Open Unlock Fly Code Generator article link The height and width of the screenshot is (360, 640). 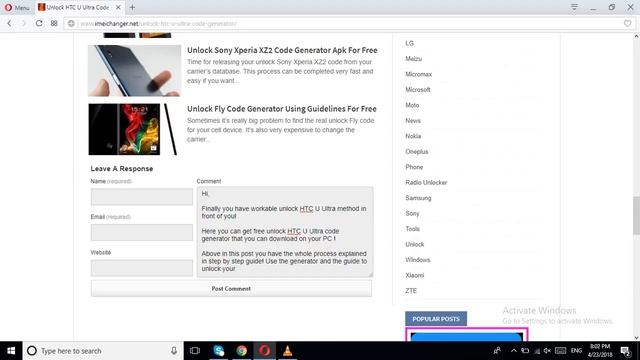pyautogui.click(x=282, y=109)
